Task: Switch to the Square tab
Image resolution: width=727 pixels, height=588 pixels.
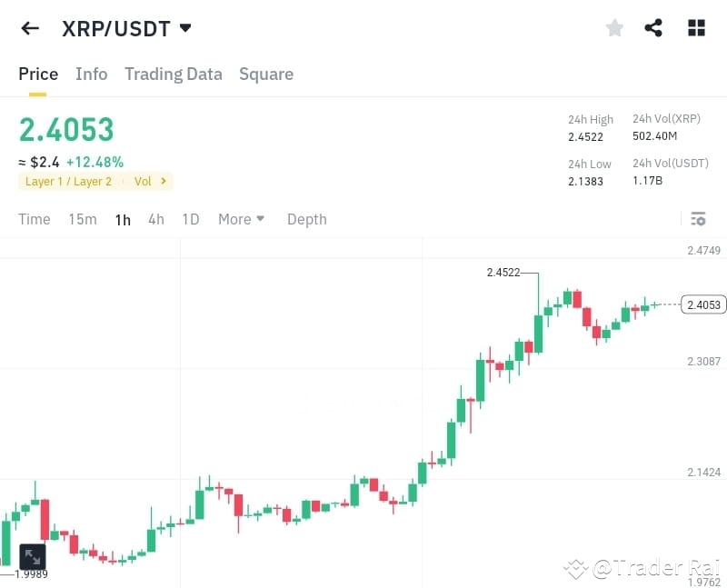Action: click(265, 74)
